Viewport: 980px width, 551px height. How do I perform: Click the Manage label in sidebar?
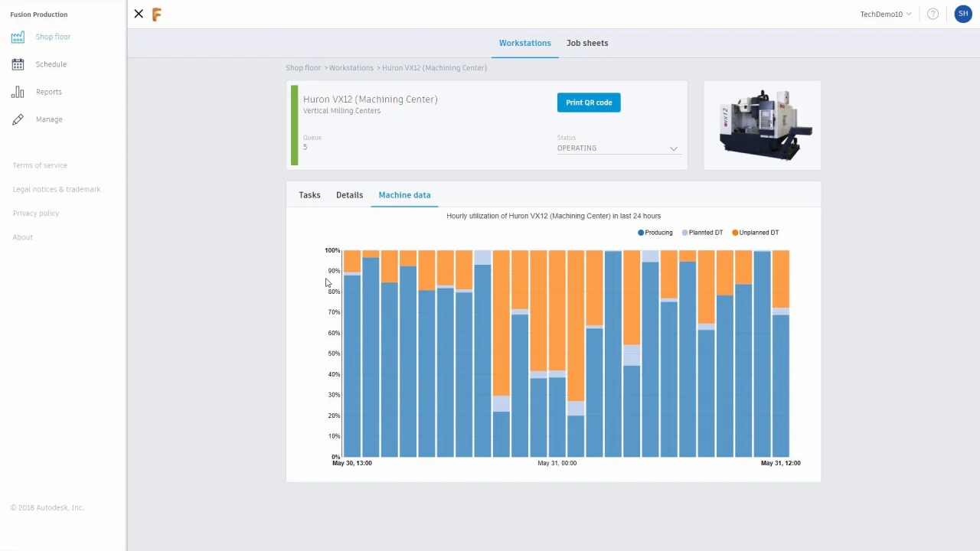pyautogui.click(x=49, y=119)
